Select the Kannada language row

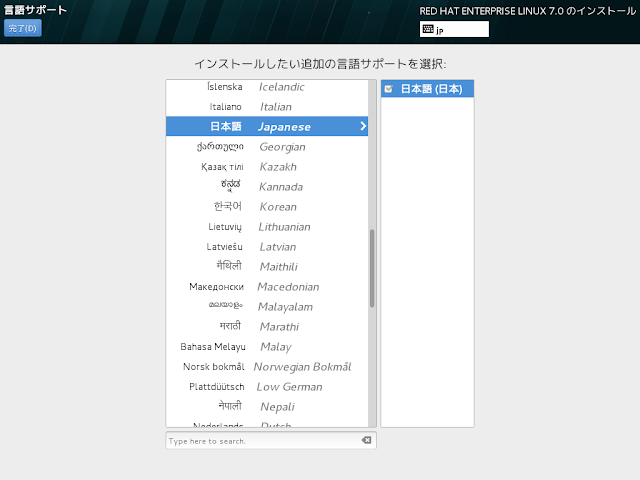click(267, 187)
